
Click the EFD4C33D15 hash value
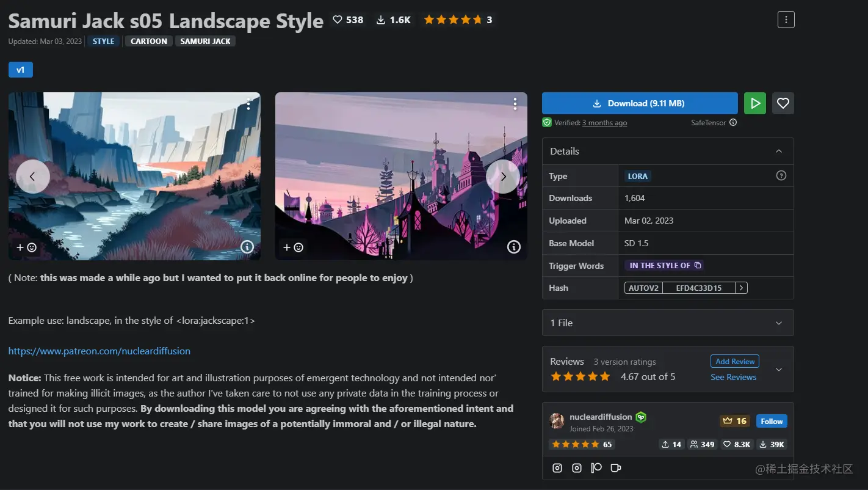pyautogui.click(x=699, y=288)
